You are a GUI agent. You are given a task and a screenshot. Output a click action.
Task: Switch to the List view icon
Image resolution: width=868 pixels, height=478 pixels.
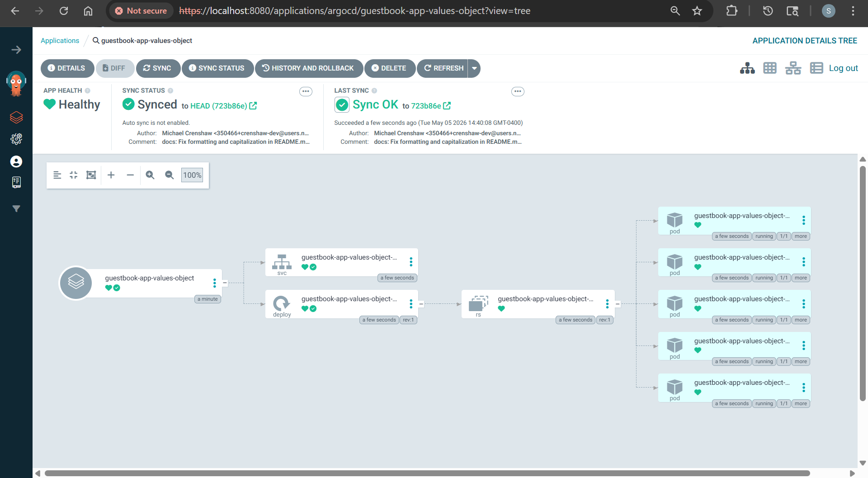pyautogui.click(x=816, y=68)
